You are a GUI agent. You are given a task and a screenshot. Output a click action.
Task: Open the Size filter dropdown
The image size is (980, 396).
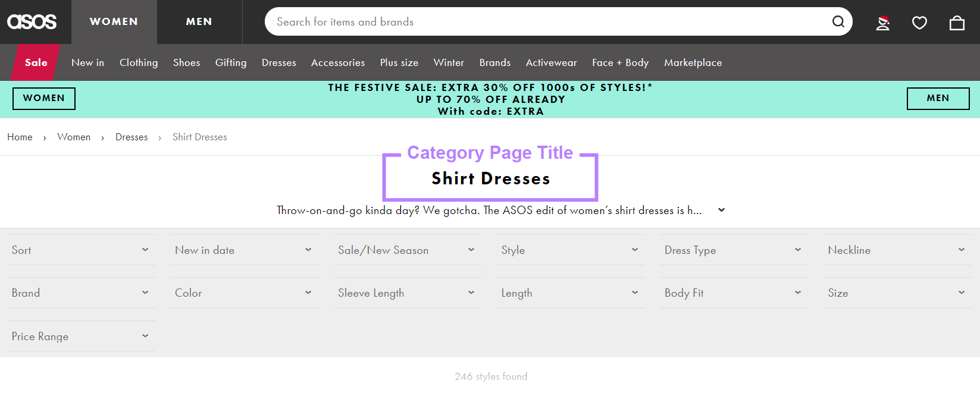(x=897, y=293)
